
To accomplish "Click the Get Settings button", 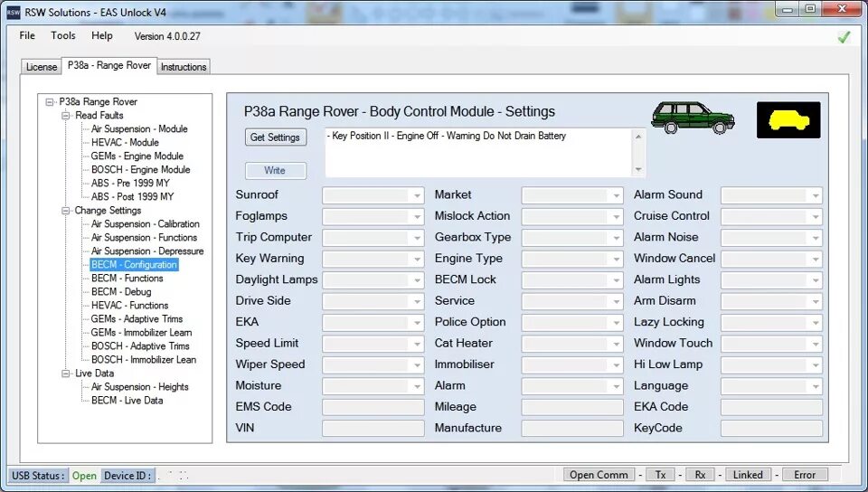I will (x=275, y=137).
